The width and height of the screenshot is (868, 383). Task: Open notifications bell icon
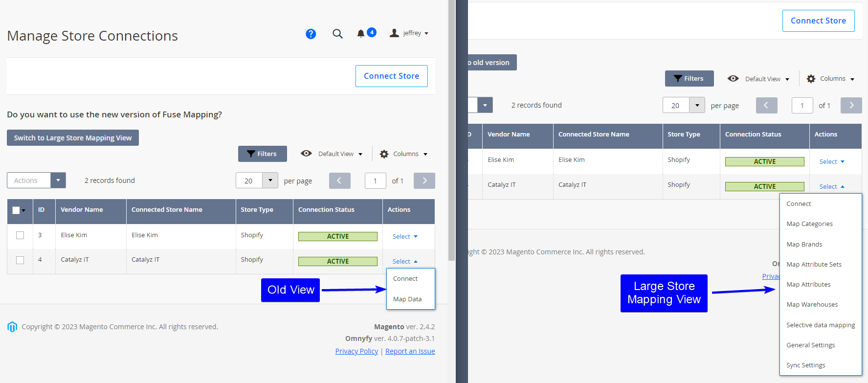pos(361,34)
